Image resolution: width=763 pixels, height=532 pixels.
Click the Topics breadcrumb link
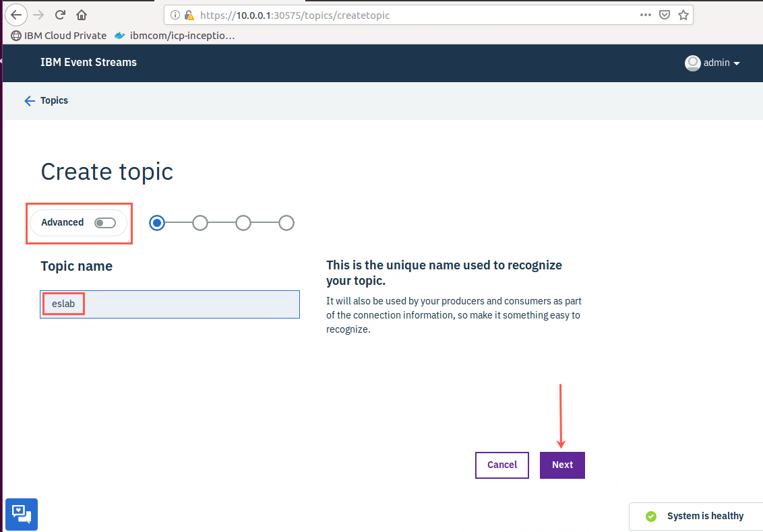[54, 100]
